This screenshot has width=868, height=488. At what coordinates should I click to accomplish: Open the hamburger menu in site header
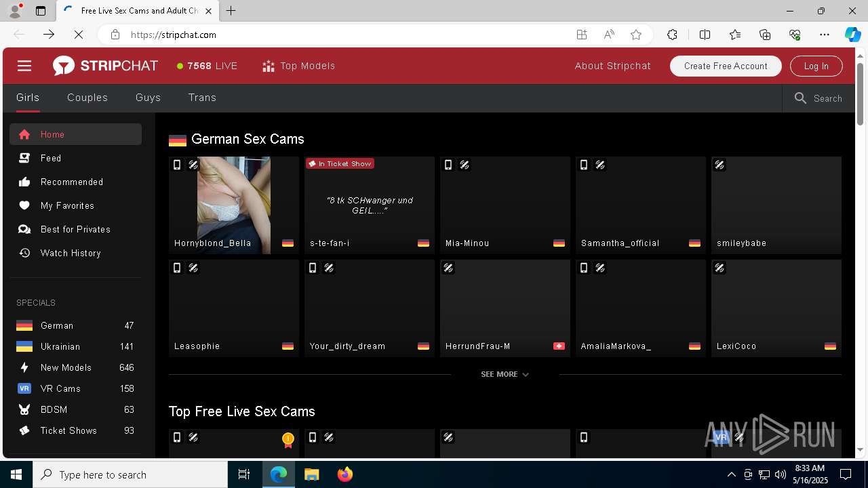coord(24,66)
